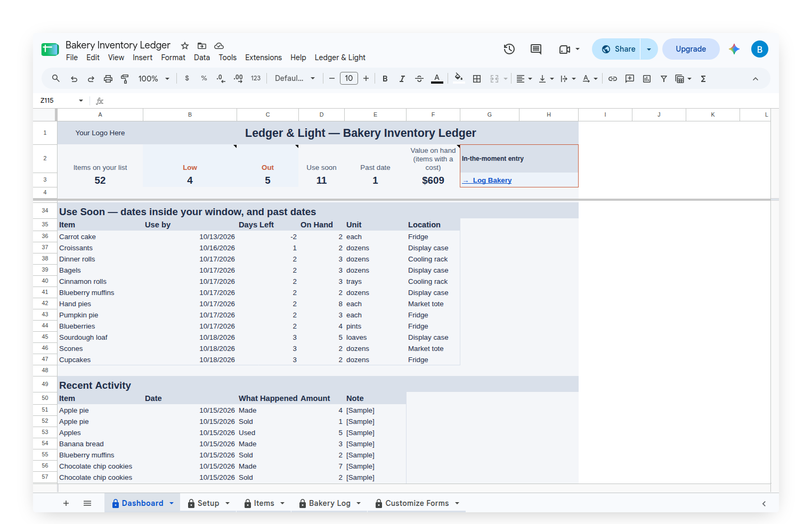This screenshot has height=524, width=812.
Task: Open the Name Box dropdown arrow
Action: point(81,101)
